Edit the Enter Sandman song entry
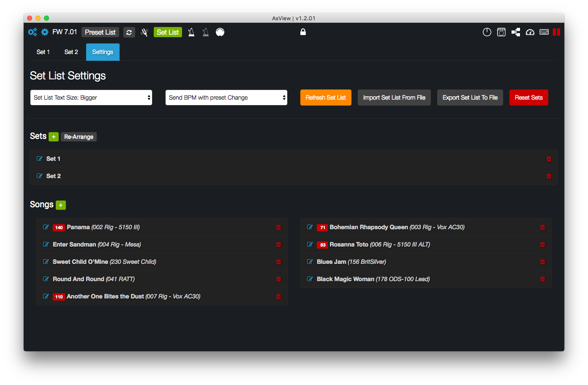The height and width of the screenshot is (385, 588). [x=46, y=244]
